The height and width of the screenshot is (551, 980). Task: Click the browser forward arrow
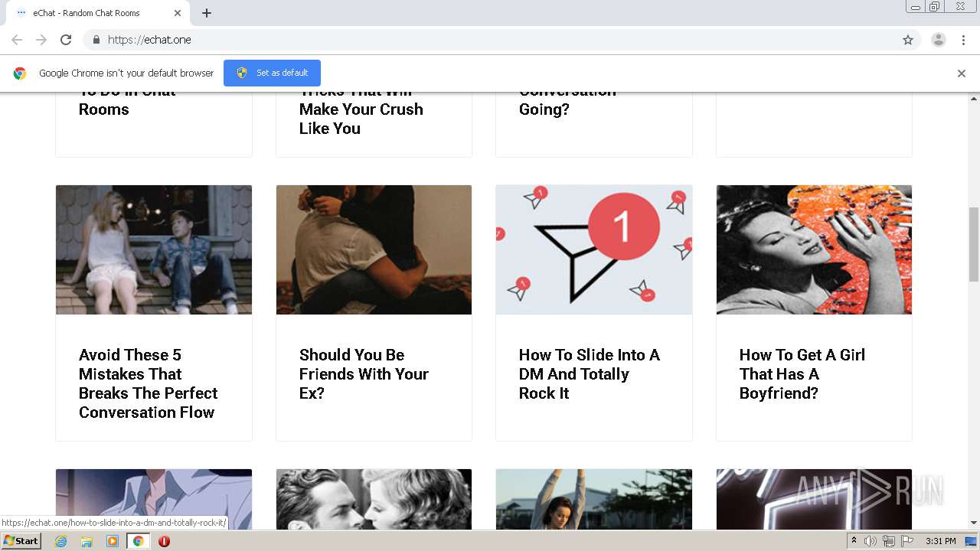[x=41, y=40]
